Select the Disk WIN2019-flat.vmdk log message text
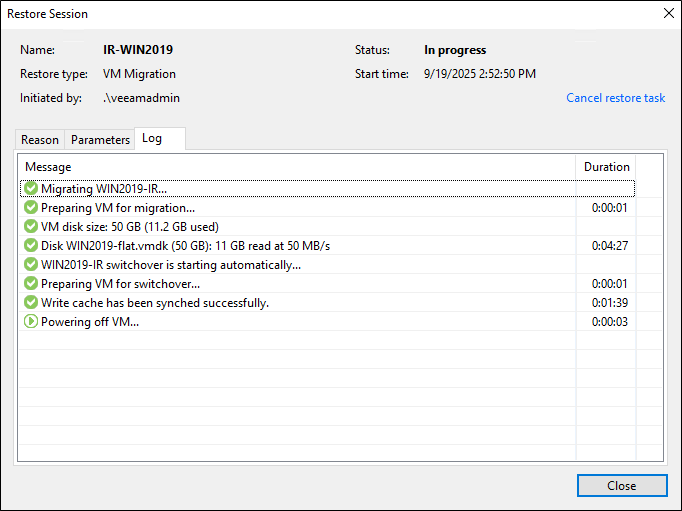This screenshot has width=682, height=511. pyautogui.click(x=185, y=246)
